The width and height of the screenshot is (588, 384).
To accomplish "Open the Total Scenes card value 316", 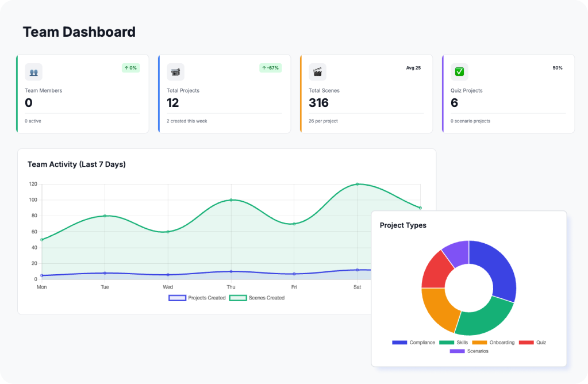I will (x=318, y=103).
